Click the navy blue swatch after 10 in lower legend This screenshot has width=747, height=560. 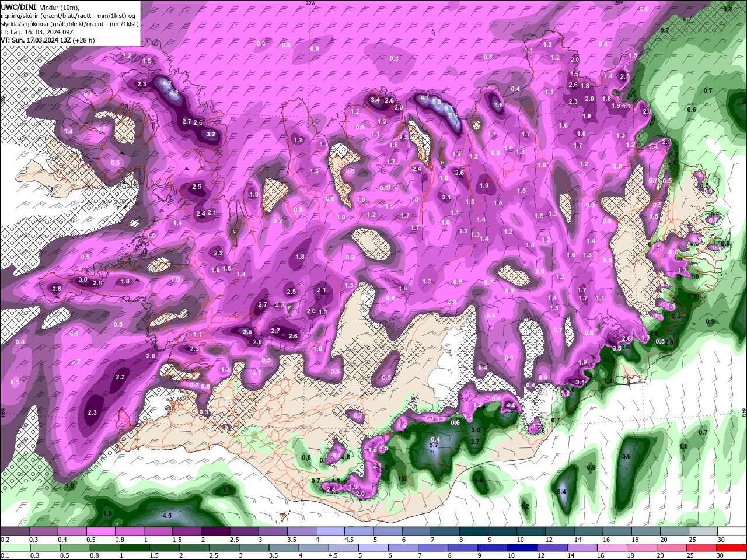click(x=521, y=548)
